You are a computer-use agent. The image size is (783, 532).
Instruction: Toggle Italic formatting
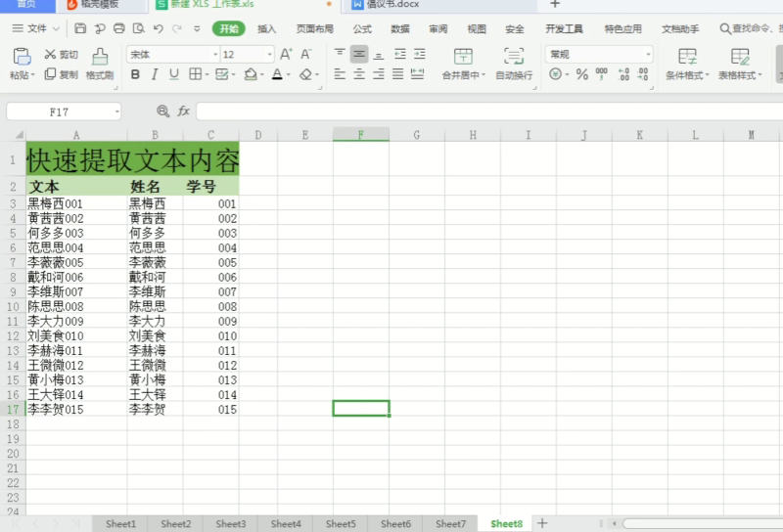coord(155,75)
